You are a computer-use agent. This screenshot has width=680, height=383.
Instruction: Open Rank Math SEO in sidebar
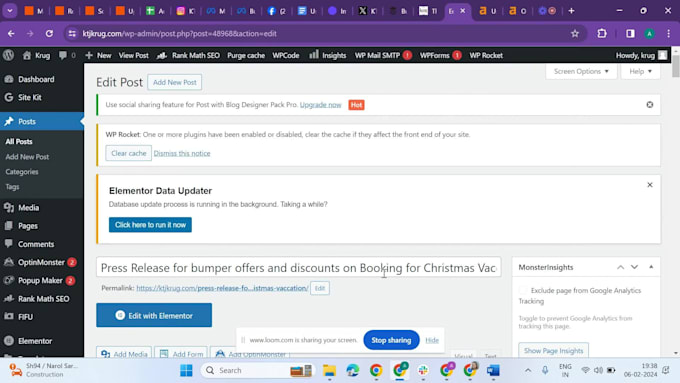click(x=42, y=299)
